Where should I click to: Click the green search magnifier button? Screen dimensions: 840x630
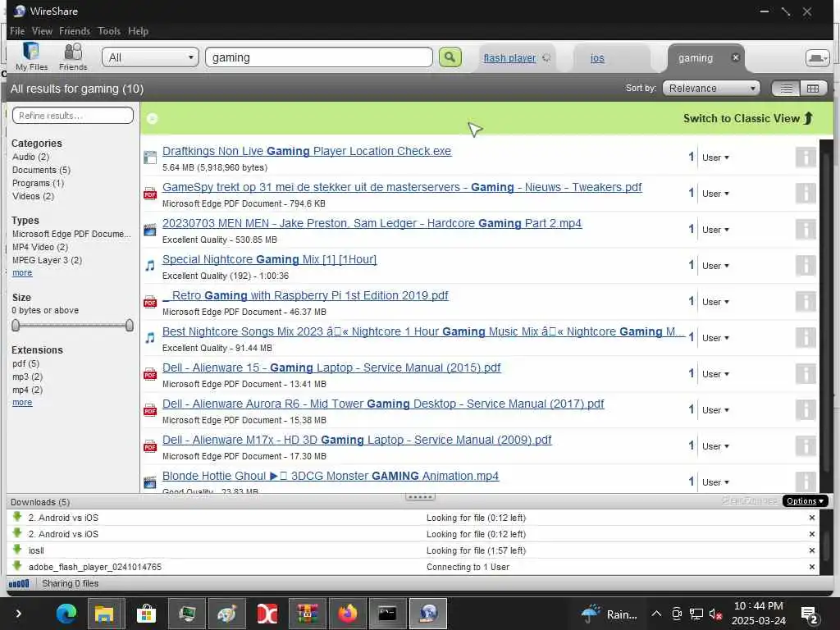coord(450,57)
